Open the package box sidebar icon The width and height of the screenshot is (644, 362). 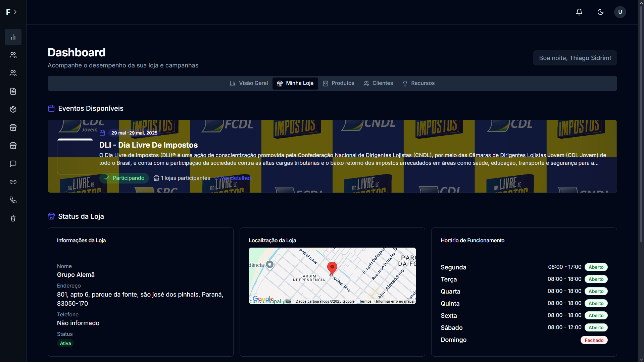click(13, 109)
